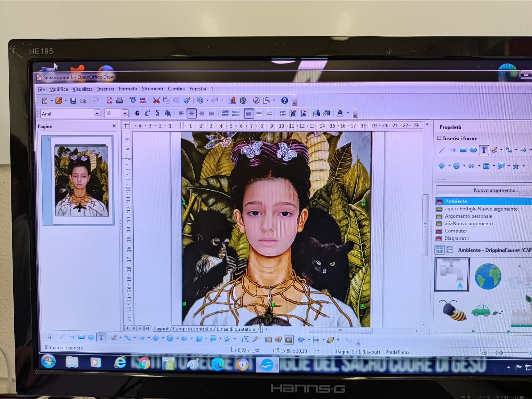
Task: Click the Cut scissors icon
Action: pyautogui.click(x=156, y=100)
